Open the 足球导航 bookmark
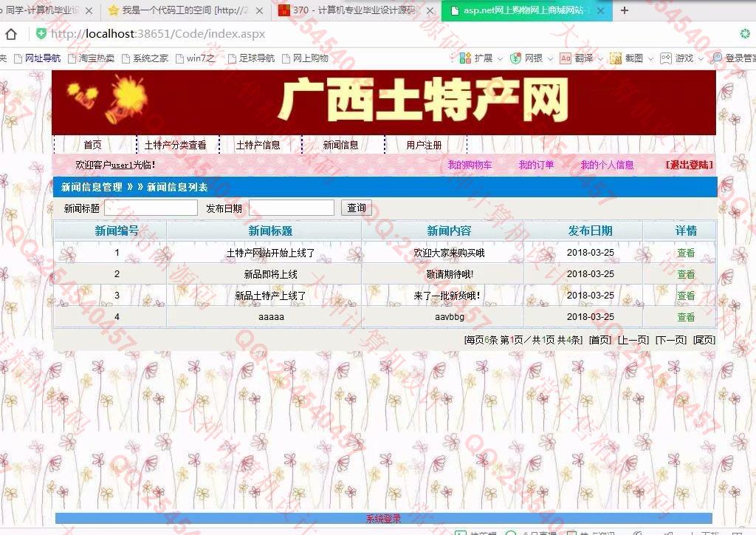This screenshot has width=756, height=535. (252, 58)
